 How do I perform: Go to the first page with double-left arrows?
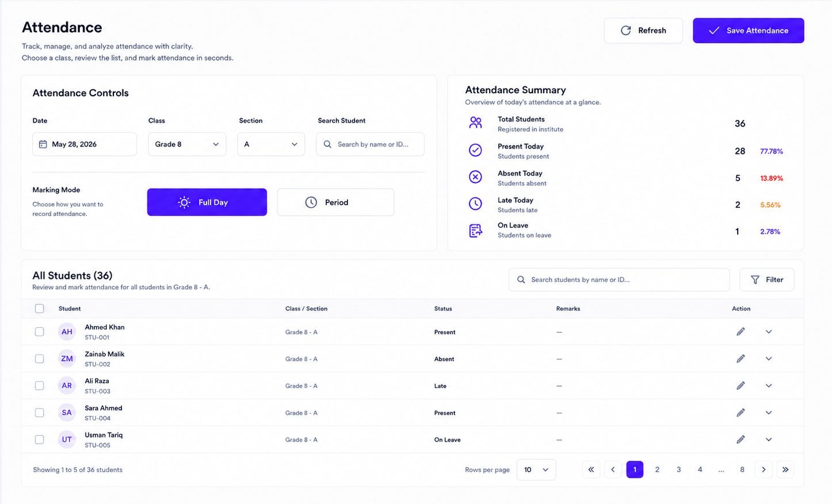click(x=591, y=469)
